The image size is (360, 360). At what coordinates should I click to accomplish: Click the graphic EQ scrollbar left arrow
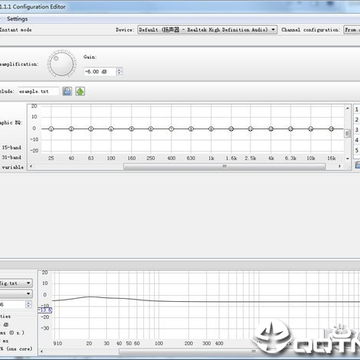pyautogui.click(x=31, y=166)
